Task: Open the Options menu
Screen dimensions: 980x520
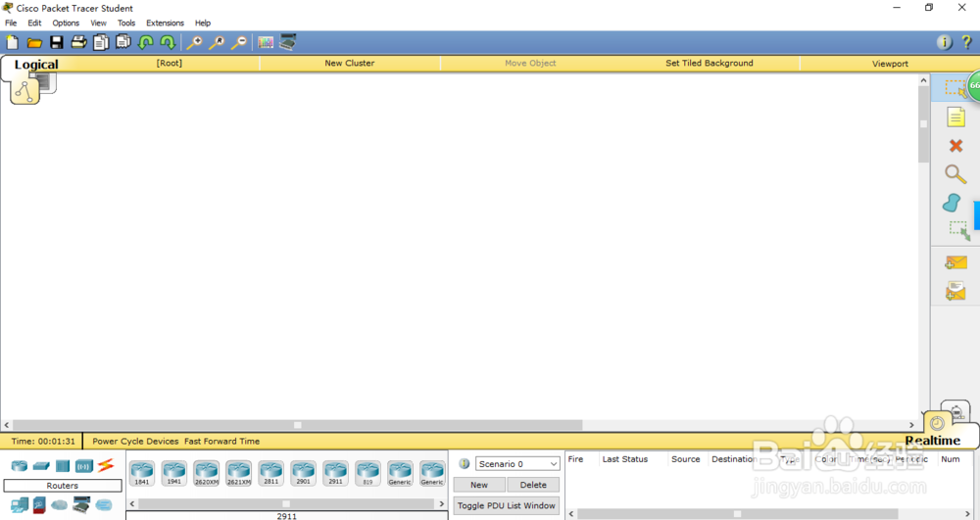Action: (66, 23)
